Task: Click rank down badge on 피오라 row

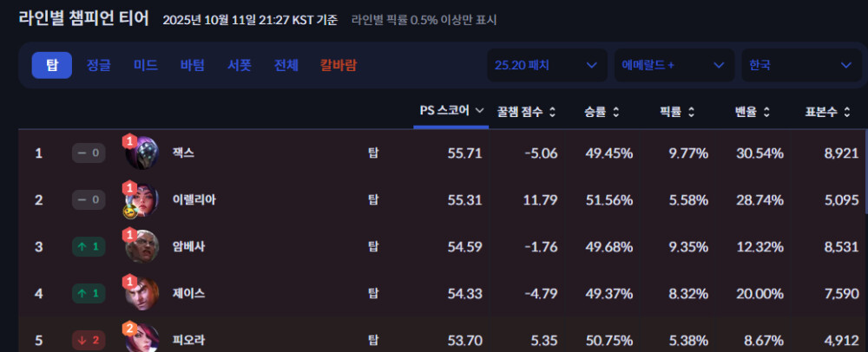Action: (88, 341)
